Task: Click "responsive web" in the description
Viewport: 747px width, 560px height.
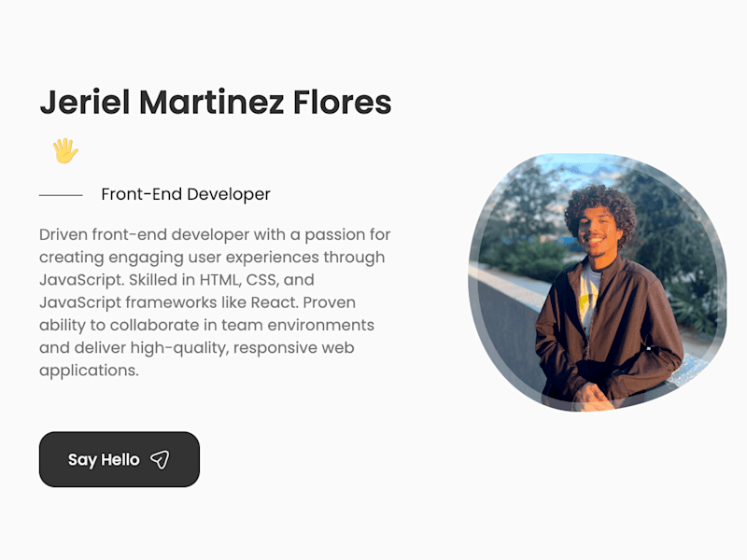Action: pyautogui.click(x=294, y=347)
